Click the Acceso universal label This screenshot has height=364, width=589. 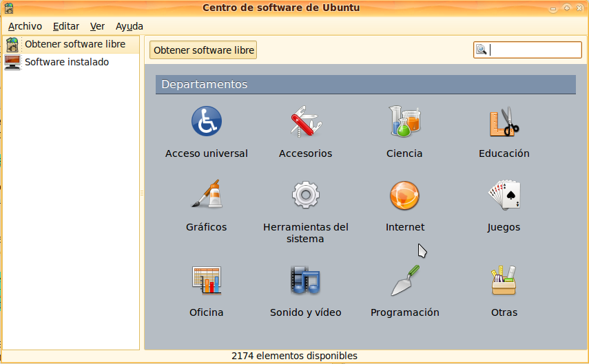click(x=206, y=153)
